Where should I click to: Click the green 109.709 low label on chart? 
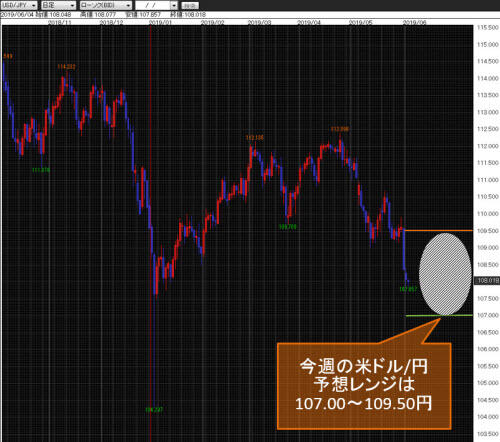pos(287,227)
